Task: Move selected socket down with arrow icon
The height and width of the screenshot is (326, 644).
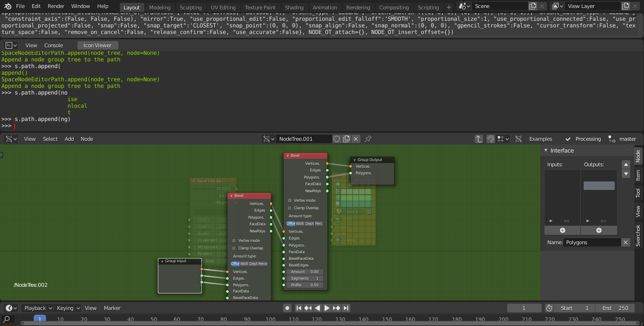Action: 626,174
